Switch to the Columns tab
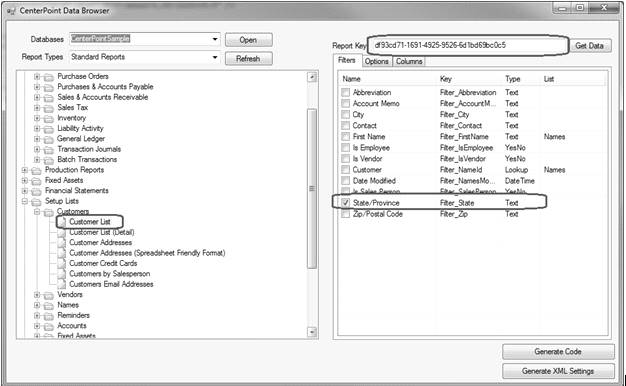 (409, 61)
